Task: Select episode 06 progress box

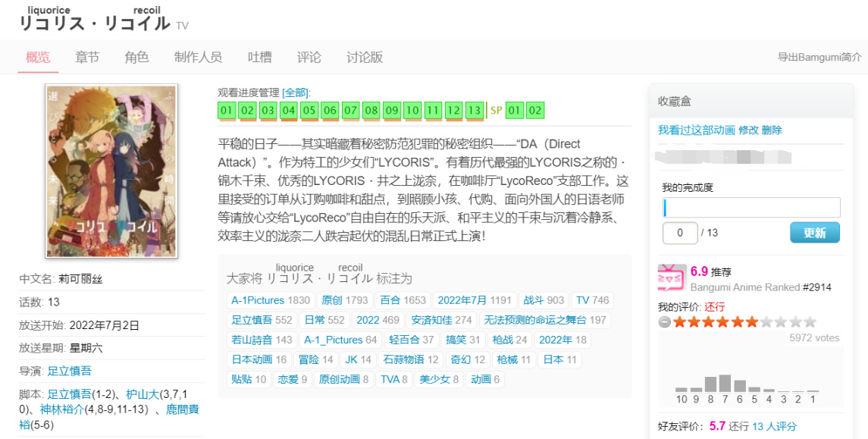Action: coord(330,110)
